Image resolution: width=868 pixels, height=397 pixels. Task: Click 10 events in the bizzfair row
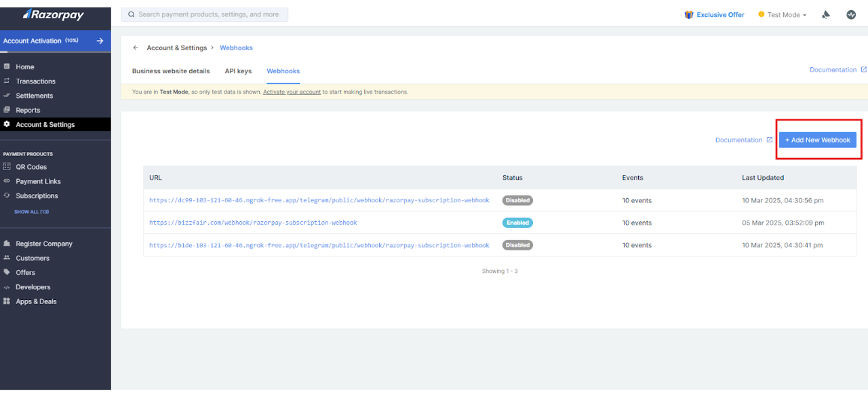(x=637, y=223)
